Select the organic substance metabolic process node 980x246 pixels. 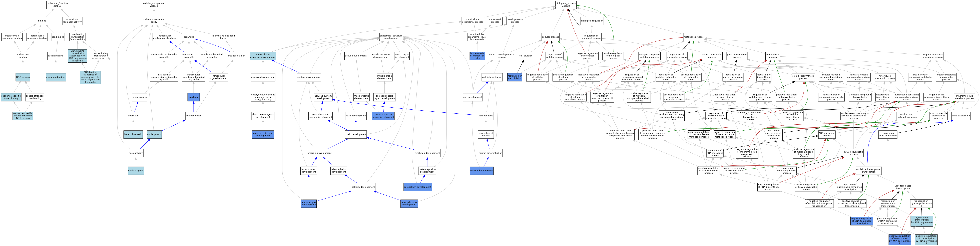click(x=933, y=56)
